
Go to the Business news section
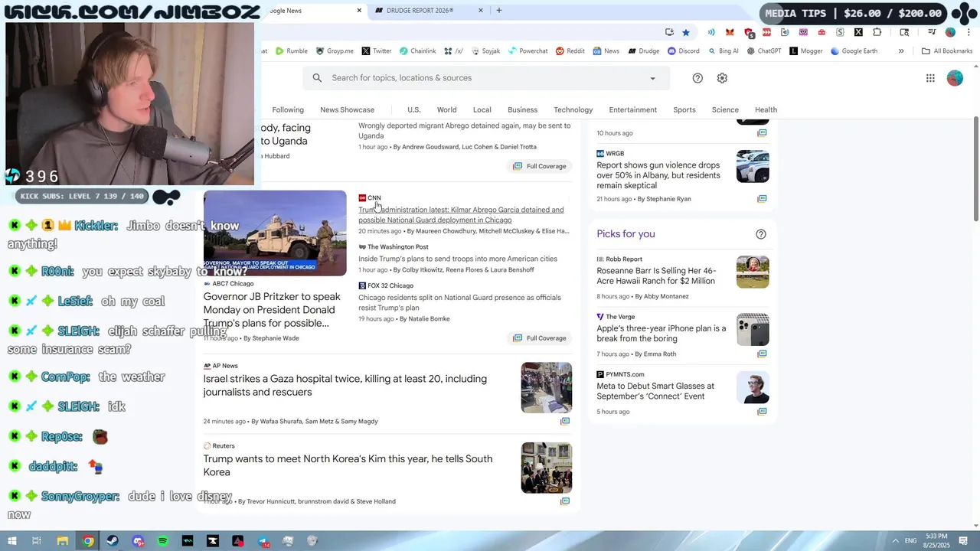tap(522, 109)
